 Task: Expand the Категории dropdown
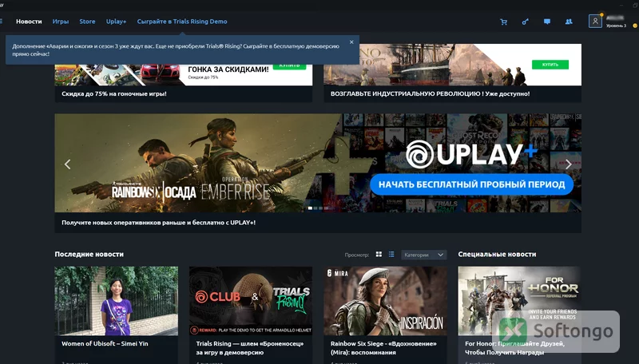point(424,255)
